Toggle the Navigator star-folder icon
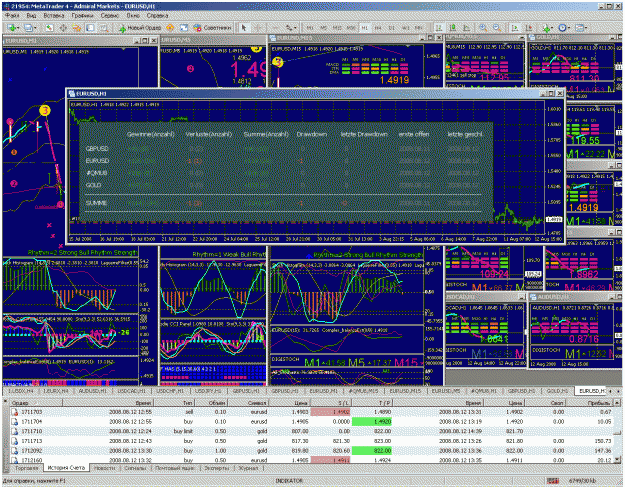 77,27
